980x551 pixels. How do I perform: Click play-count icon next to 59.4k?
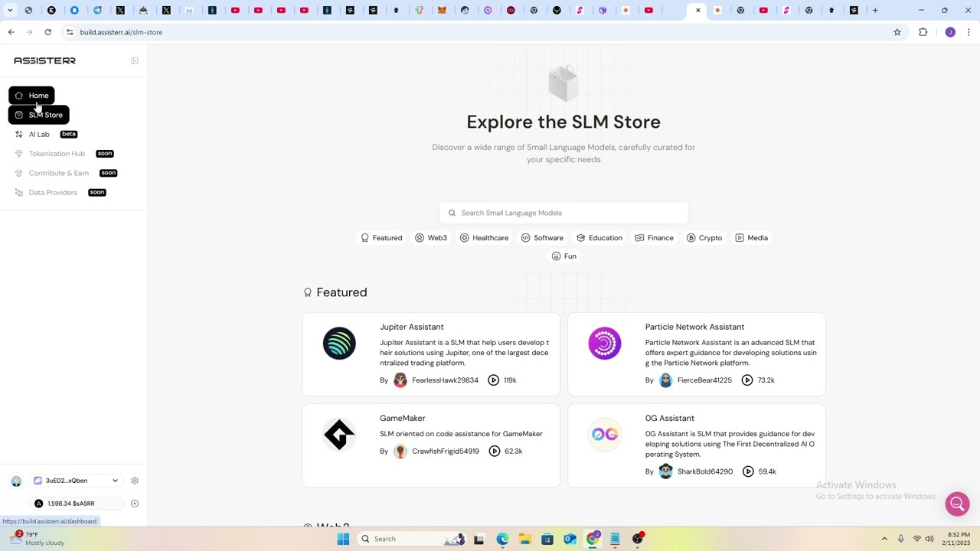pos(748,471)
